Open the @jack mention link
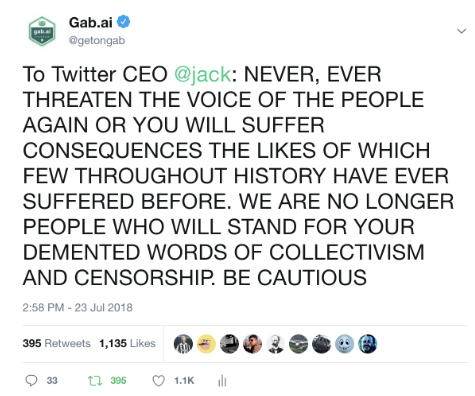 pos(202,74)
